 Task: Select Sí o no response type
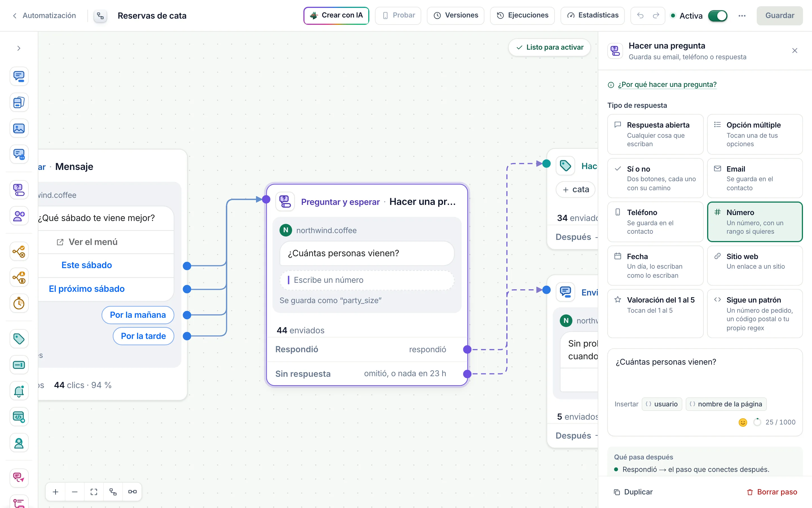pyautogui.click(x=655, y=178)
